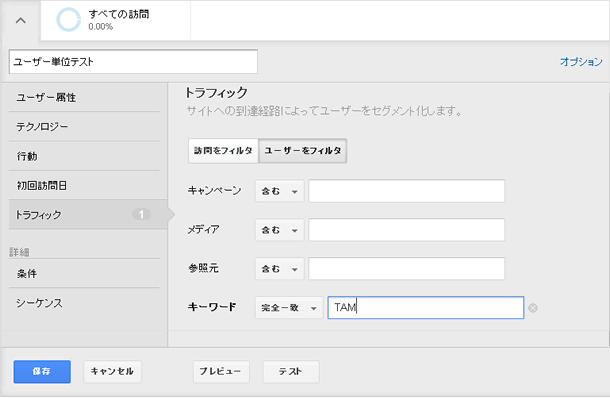Clear the キーワード filter with the x icon
Image resolution: width=610 pixels, height=398 pixels.
point(533,308)
